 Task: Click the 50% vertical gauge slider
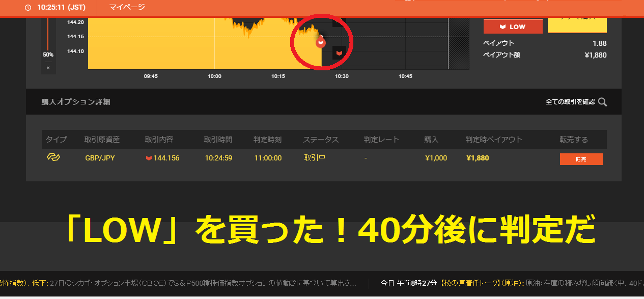point(48,36)
